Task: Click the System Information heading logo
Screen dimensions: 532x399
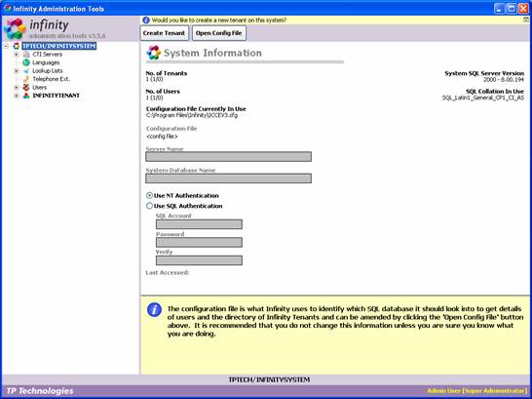Action: tap(153, 53)
